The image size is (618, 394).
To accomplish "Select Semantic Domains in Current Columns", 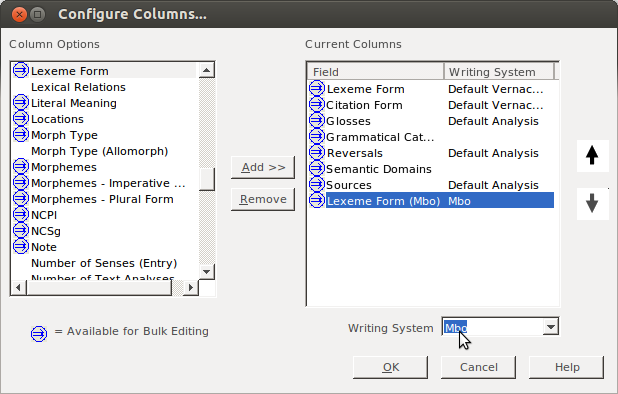I will click(378, 169).
